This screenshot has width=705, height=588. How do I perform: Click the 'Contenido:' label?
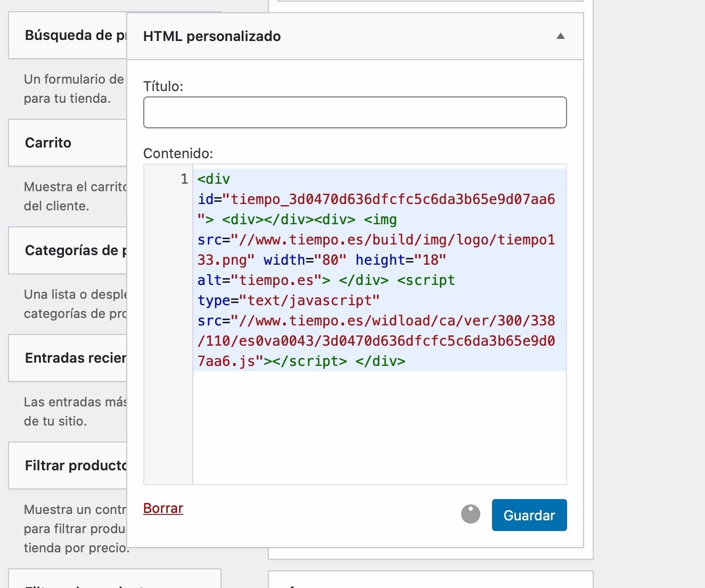(x=178, y=153)
